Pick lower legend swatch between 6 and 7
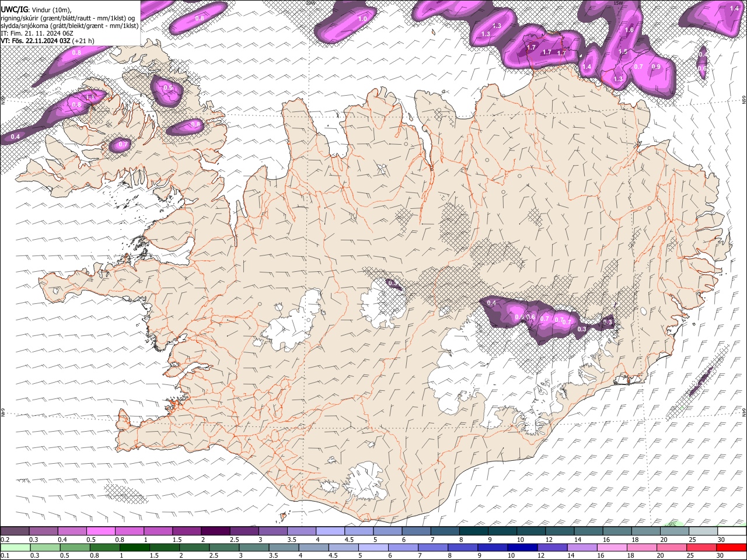This screenshot has height=560, width=747. coord(403,547)
